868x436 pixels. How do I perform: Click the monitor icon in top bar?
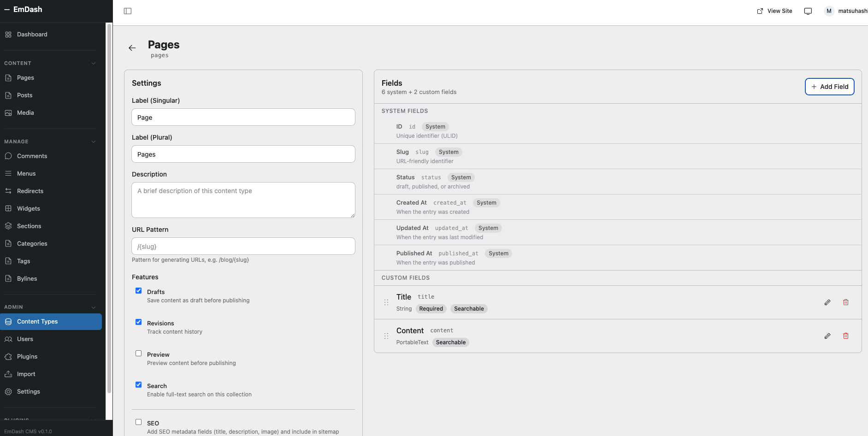point(808,11)
